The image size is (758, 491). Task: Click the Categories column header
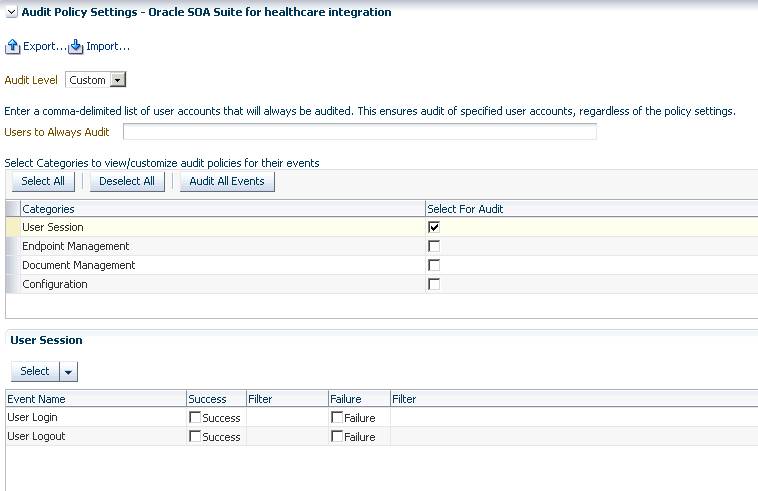coord(223,209)
